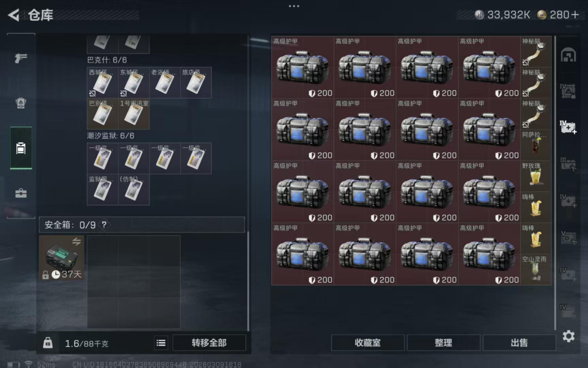
Task: Open the briefcase category tab
Action: click(21, 193)
